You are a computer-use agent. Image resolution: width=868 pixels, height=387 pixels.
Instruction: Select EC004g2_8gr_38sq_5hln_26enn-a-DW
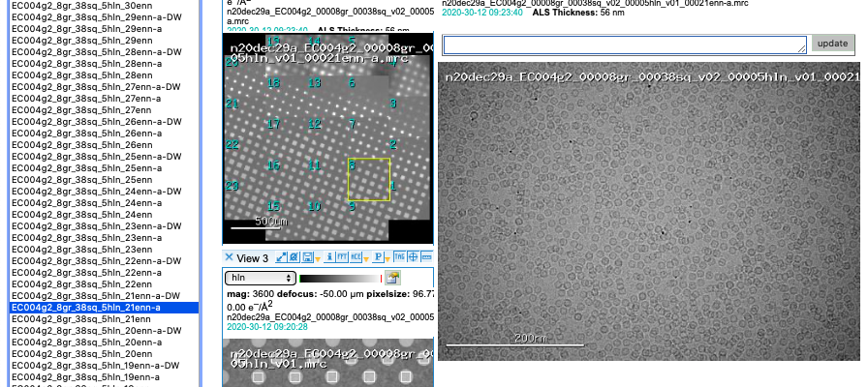104,122
